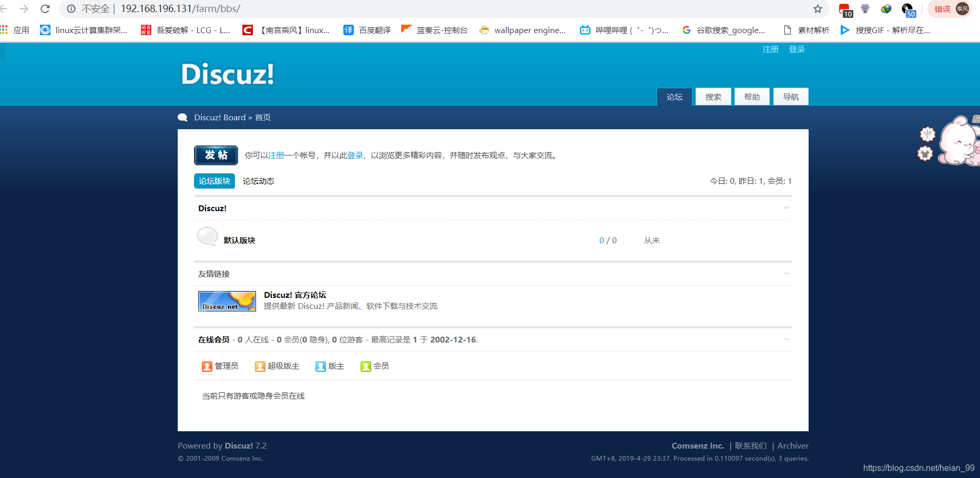The width and height of the screenshot is (980, 478).
Task: Collapse the 友情链接 section
Action: pos(787,274)
